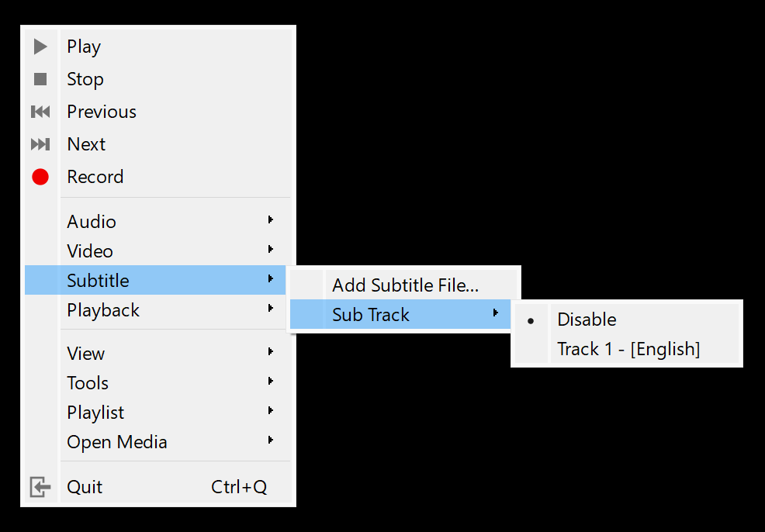Screen dimensions: 765x532
Task: Open the Tools submenu
Action: (88, 383)
